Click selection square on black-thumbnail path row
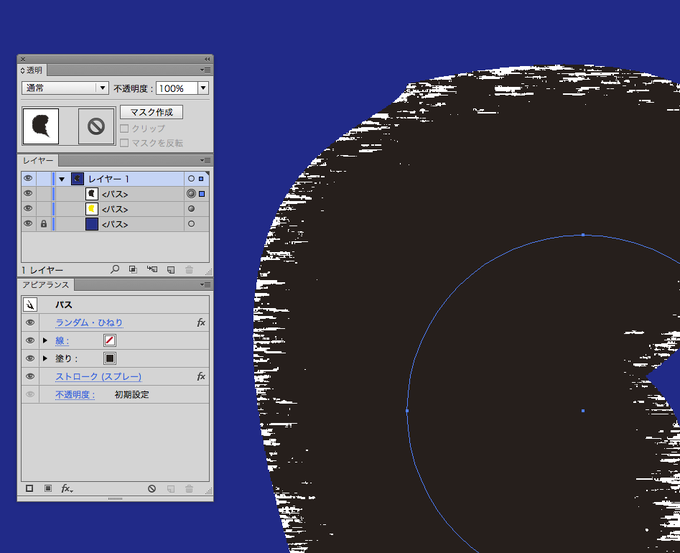The height and width of the screenshot is (553, 680). (x=202, y=194)
